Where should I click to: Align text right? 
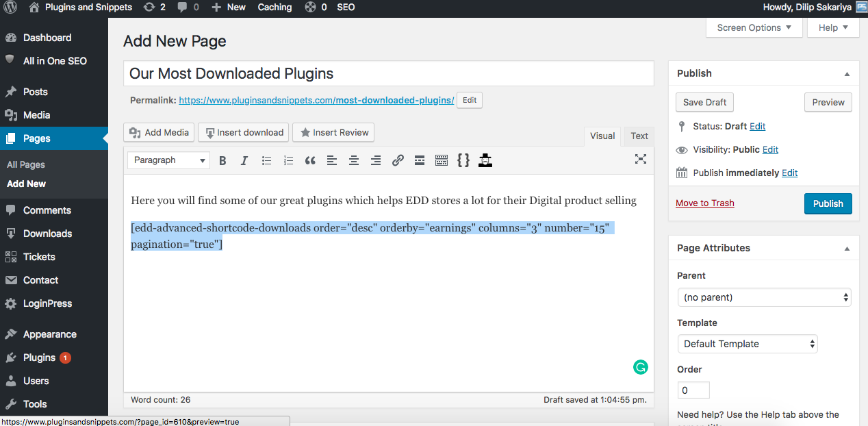click(x=376, y=160)
